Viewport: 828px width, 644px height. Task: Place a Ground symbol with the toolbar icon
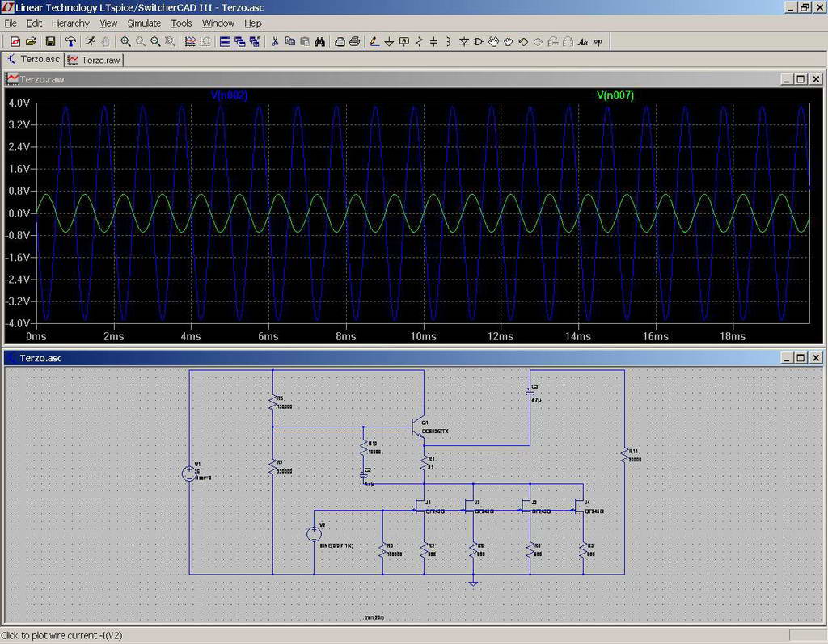click(x=389, y=42)
